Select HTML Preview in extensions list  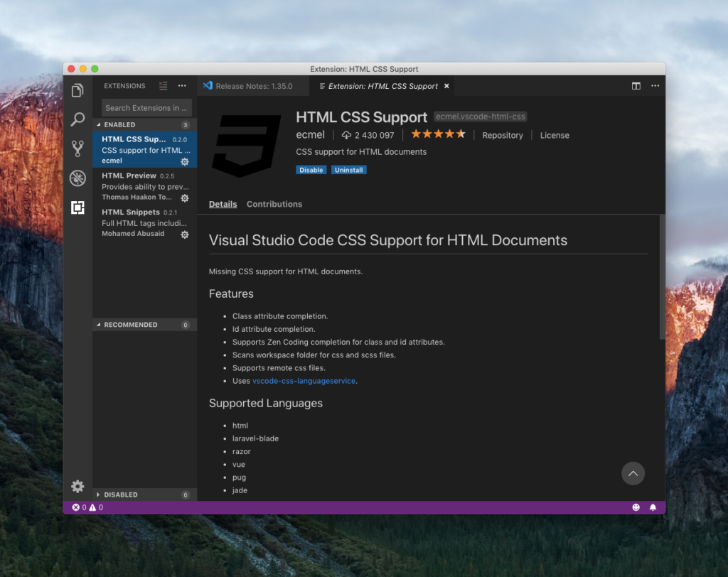144,185
